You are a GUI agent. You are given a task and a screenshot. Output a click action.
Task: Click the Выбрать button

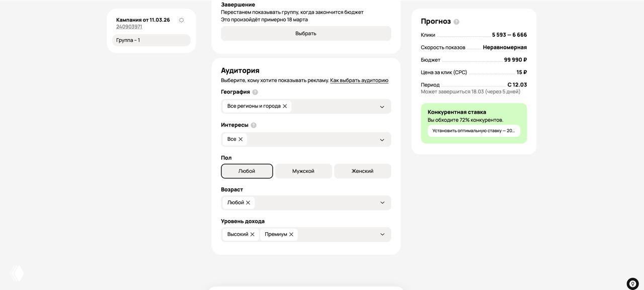point(305,33)
